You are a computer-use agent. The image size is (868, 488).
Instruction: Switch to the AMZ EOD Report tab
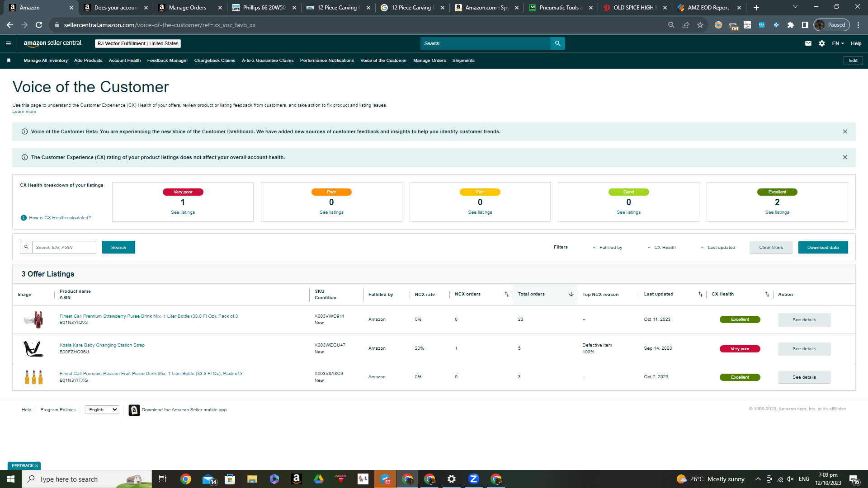coord(708,8)
